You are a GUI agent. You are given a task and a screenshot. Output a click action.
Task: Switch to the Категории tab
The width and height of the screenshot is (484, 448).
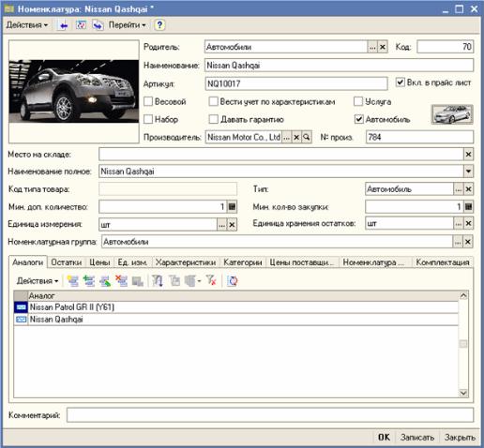pos(243,262)
